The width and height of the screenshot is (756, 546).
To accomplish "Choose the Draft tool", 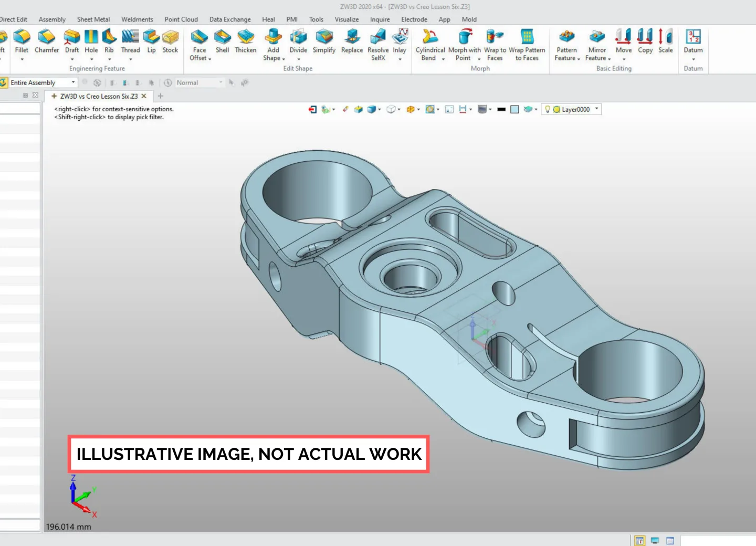I will click(x=72, y=41).
